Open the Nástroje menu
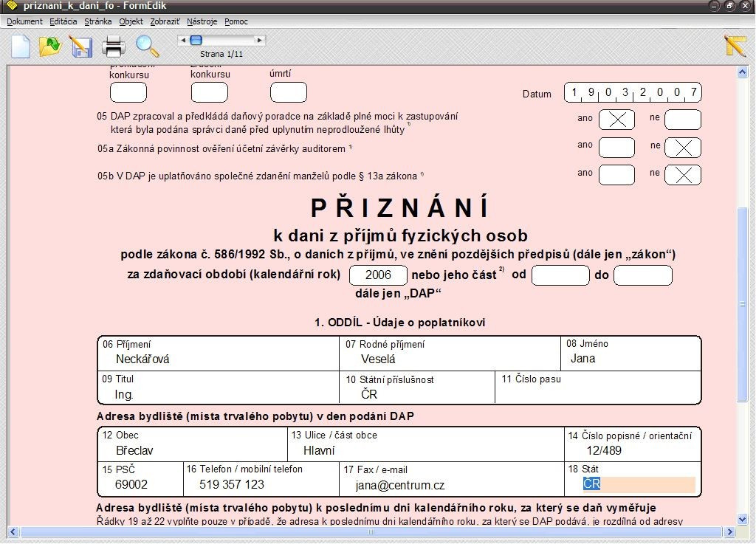756x544 pixels. [202, 21]
